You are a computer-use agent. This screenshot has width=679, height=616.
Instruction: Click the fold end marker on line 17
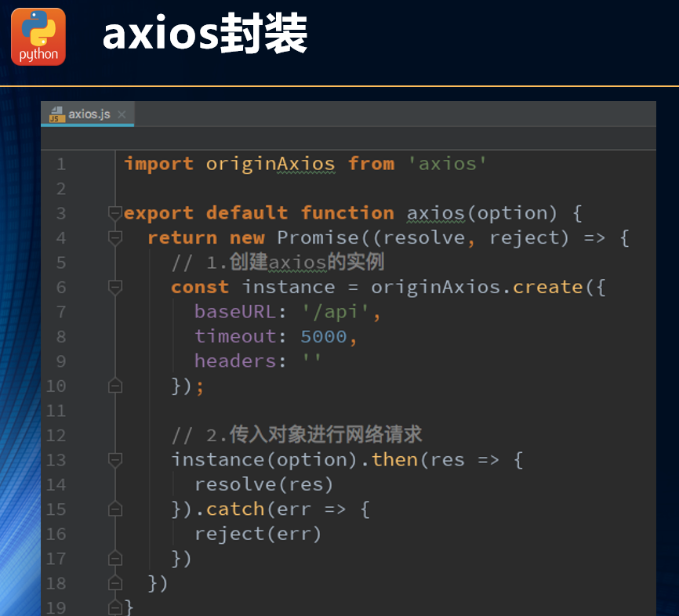tap(115, 558)
